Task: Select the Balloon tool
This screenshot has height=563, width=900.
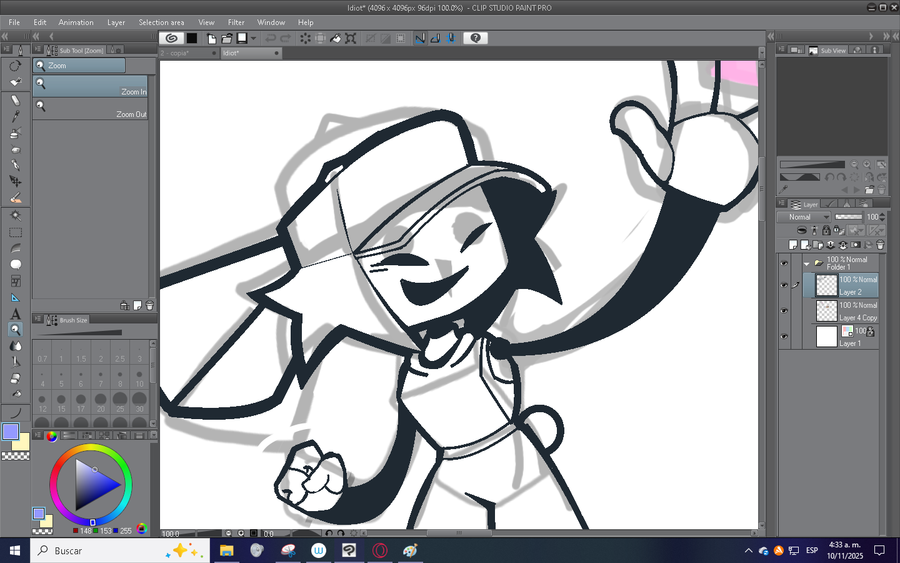Action: click(15, 265)
